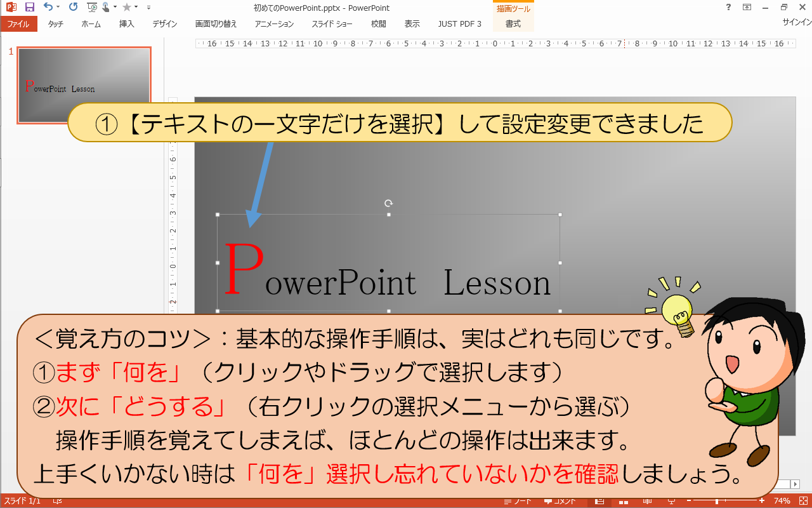Click the spell check icon in the status bar
812x508 pixels.
tap(58, 501)
